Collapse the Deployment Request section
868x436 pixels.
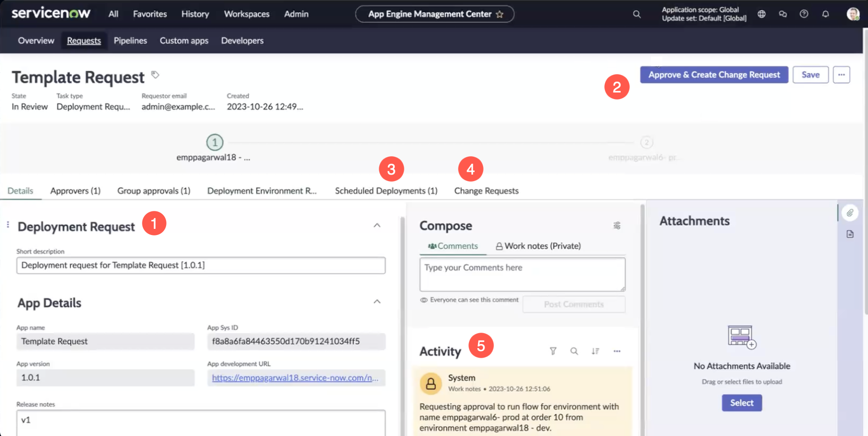click(377, 226)
